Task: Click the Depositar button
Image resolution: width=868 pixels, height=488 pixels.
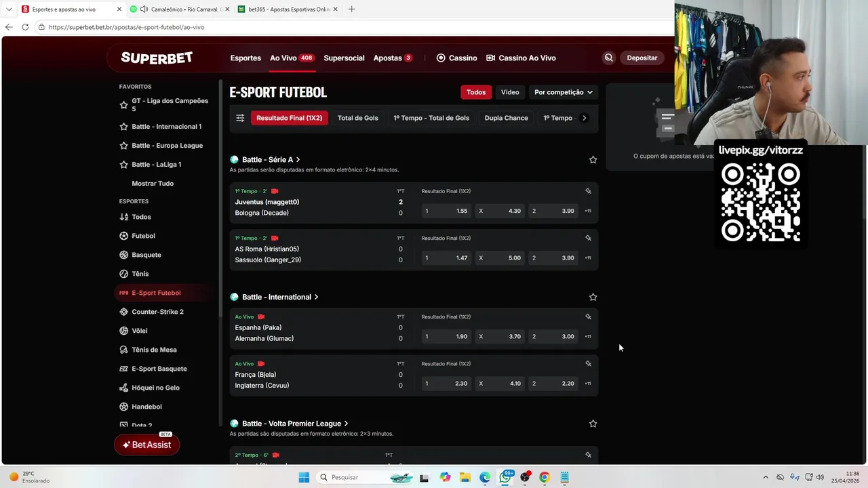Action: (642, 58)
